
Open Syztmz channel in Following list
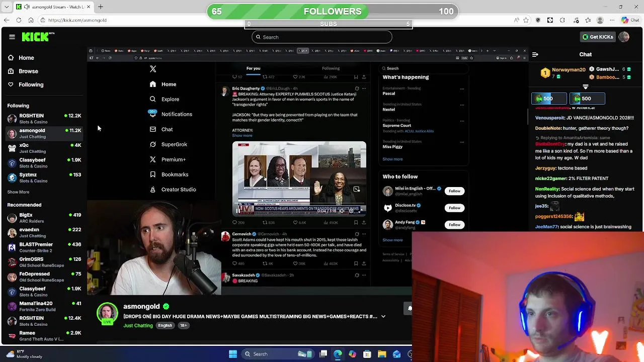(44, 177)
